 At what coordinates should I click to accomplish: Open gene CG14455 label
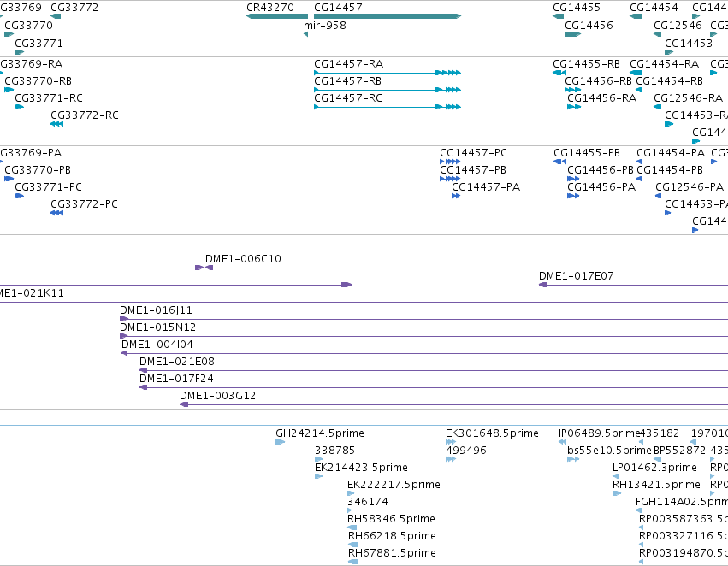click(577, 8)
